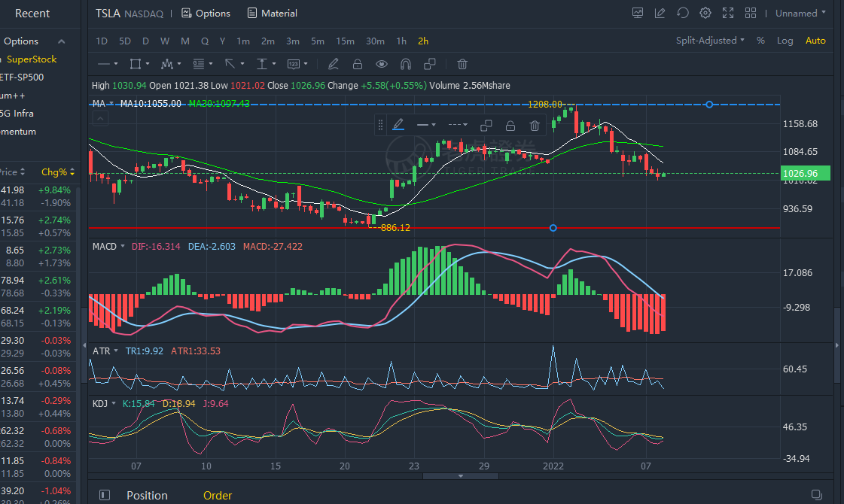The image size is (844, 504).
Task: Select 5G Infra watchlist
Action: pos(17,113)
